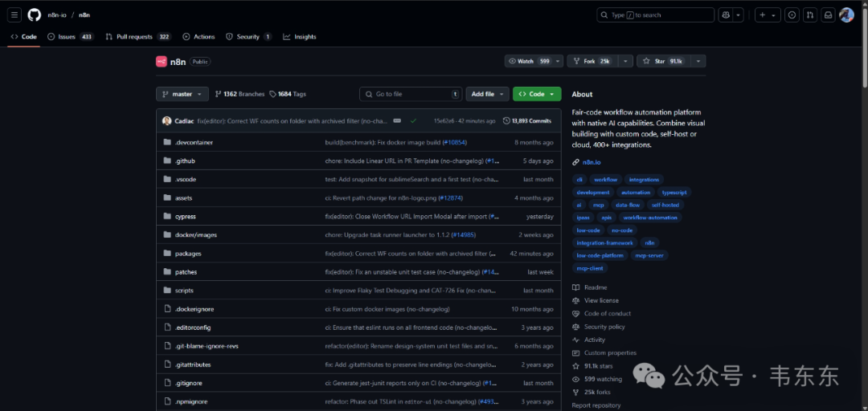Screen dimensions: 868x411
Task: Click the Report repository link
Action: (x=596, y=405)
